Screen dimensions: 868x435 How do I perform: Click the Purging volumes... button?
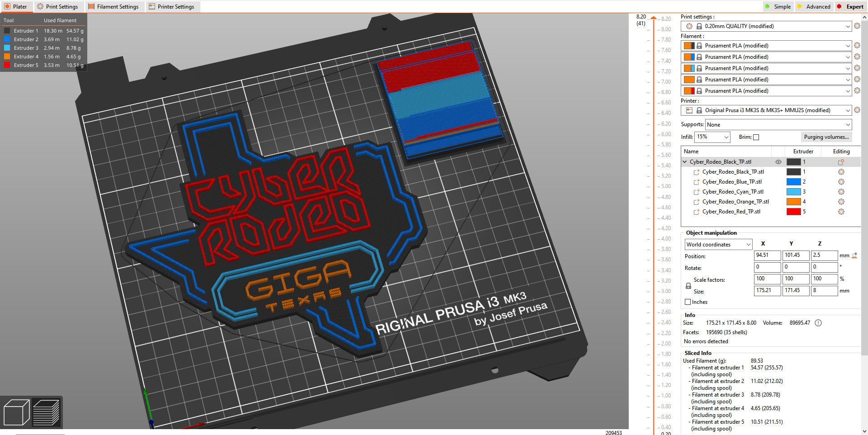826,137
